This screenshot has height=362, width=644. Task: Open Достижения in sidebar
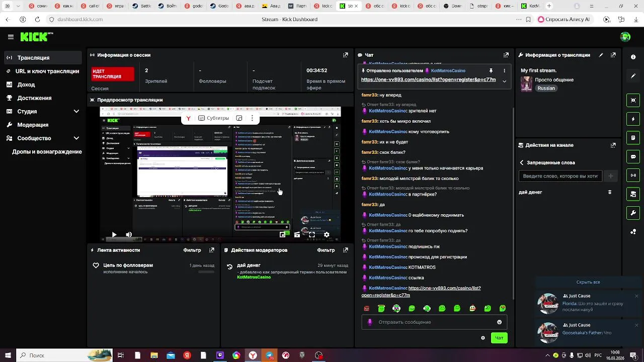(x=43, y=98)
